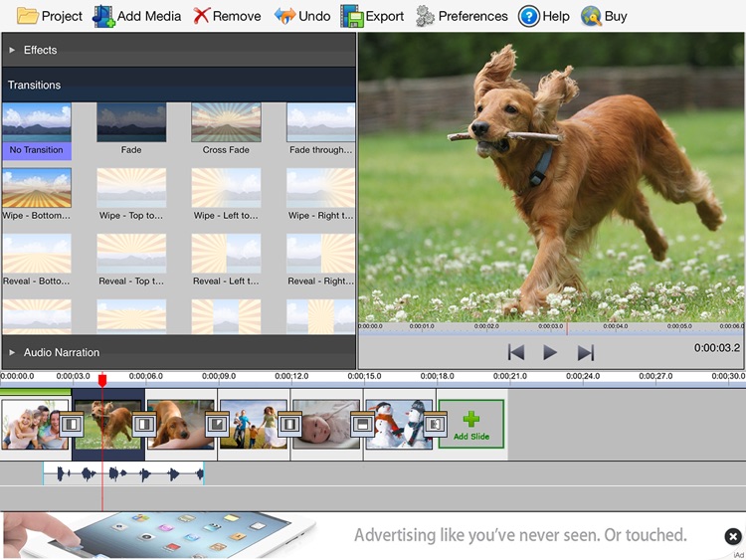
Task: Select the Transitions panel header
Action: 178,86
